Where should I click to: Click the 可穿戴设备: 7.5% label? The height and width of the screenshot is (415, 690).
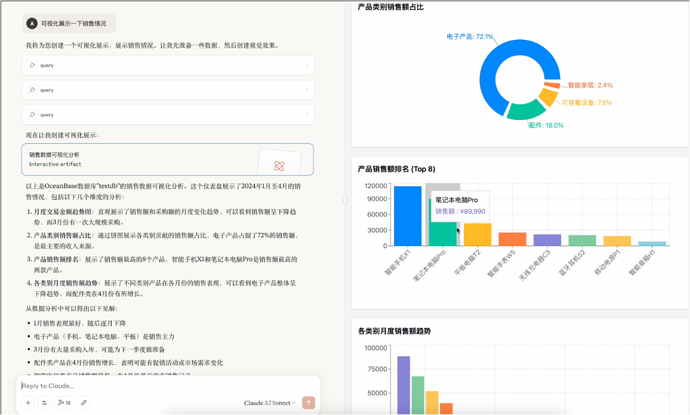(x=587, y=103)
